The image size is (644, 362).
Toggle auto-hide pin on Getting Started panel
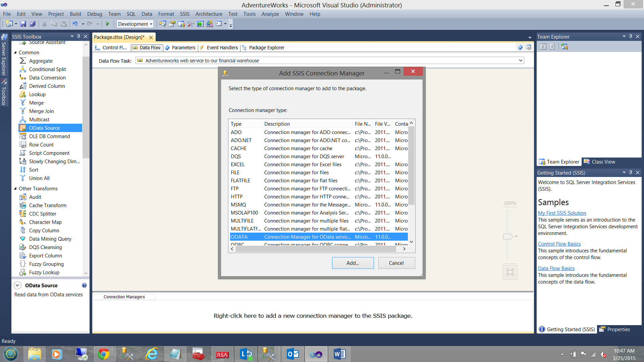tap(631, 172)
